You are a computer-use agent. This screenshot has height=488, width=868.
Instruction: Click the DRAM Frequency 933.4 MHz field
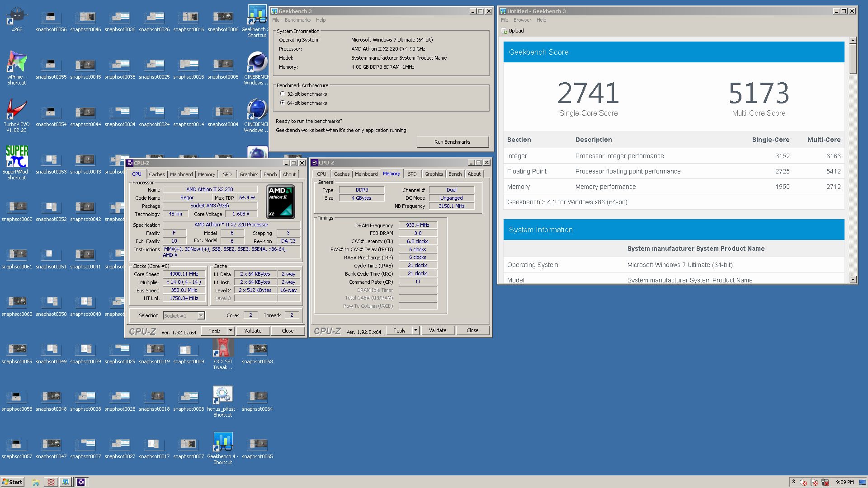pos(418,225)
